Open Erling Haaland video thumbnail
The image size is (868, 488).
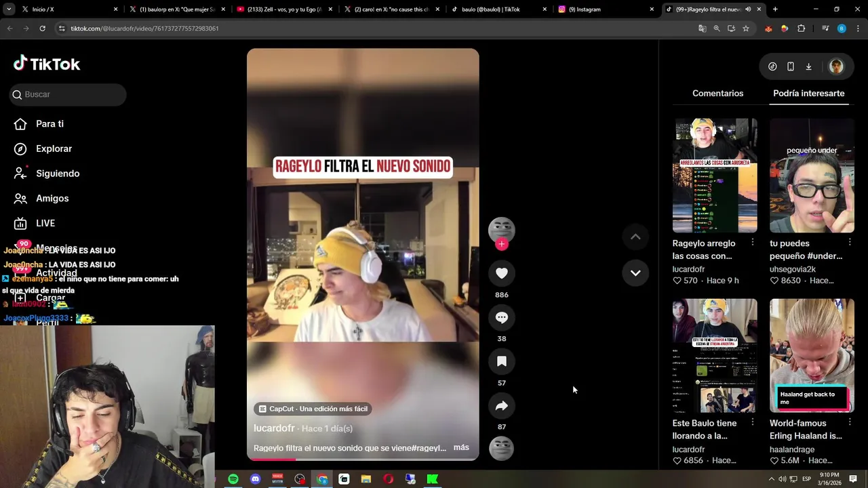(x=812, y=356)
